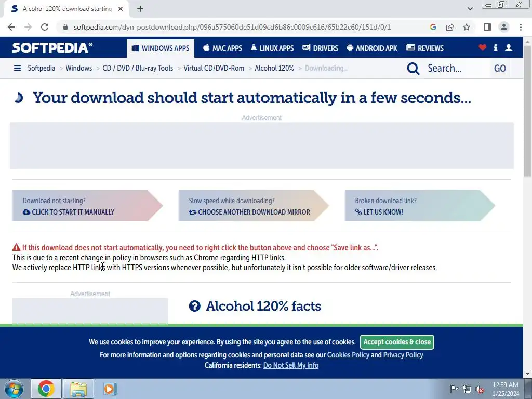Image resolution: width=532 pixels, height=399 pixels.
Task: Open the Linux Apps section
Action: [272, 48]
